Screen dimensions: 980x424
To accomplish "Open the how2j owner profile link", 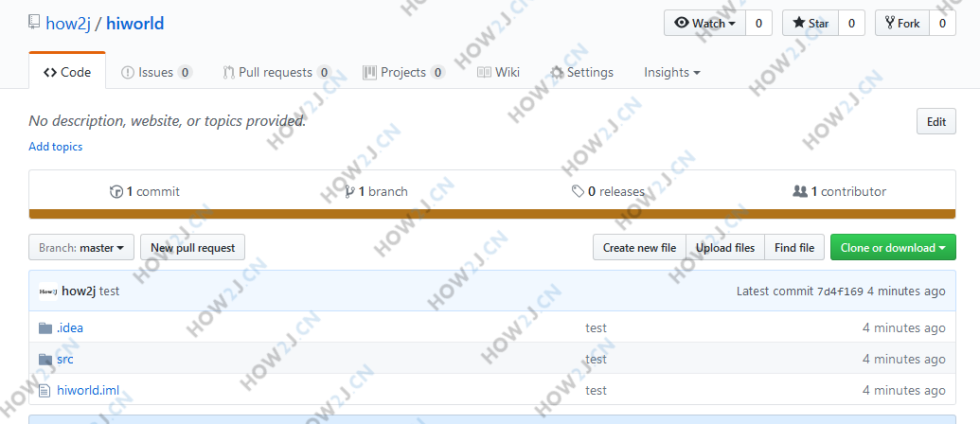I will click(x=68, y=24).
